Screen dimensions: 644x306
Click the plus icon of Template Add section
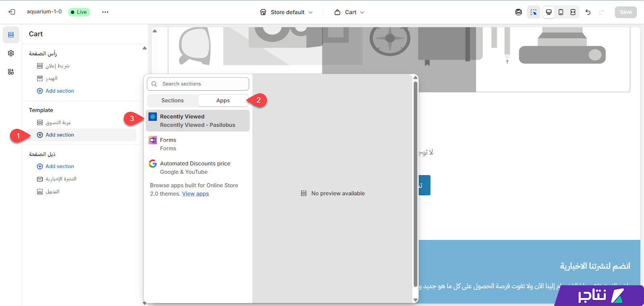[x=40, y=135]
